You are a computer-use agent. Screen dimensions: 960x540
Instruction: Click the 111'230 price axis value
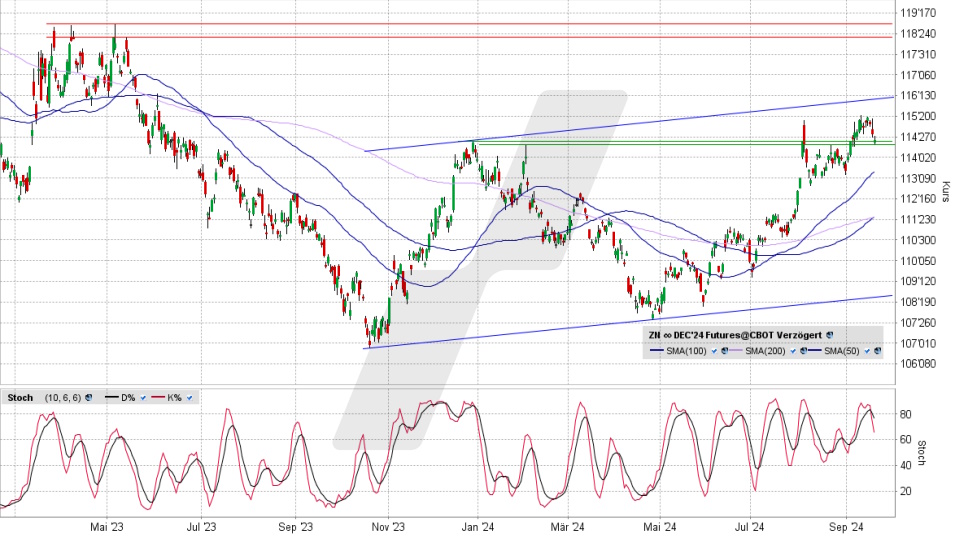(x=918, y=219)
